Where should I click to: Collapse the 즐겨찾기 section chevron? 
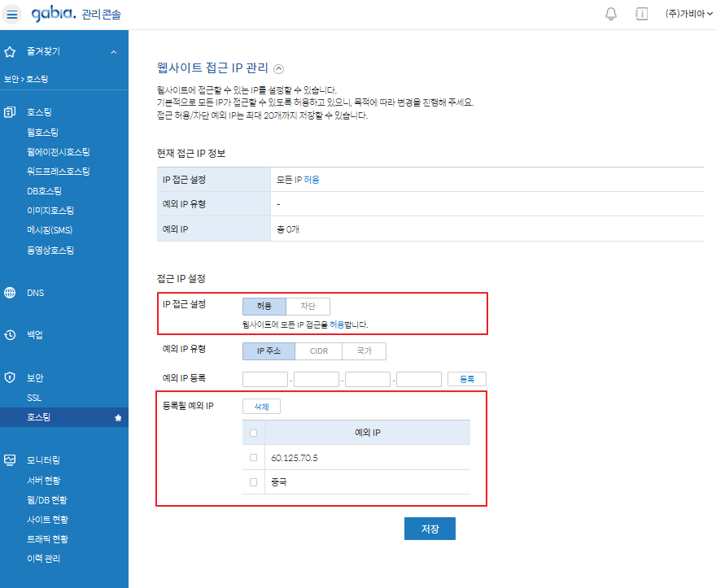pos(114,52)
